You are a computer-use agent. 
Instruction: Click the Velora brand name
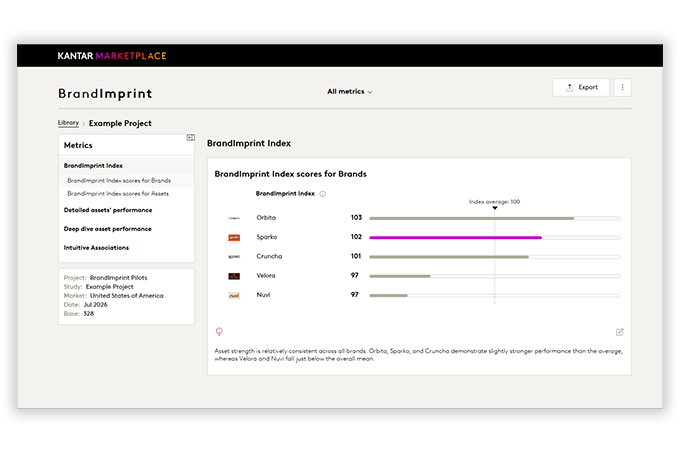pos(266,275)
